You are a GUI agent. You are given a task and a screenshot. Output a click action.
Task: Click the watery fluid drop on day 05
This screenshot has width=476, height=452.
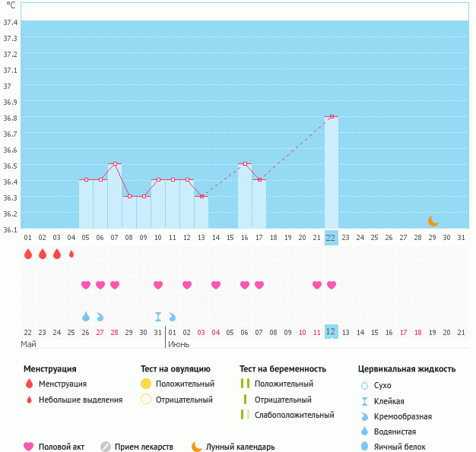[x=86, y=316]
